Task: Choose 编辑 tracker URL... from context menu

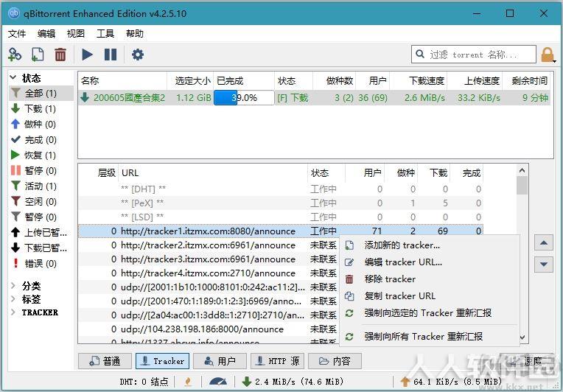Action: [x=430, y=262]
